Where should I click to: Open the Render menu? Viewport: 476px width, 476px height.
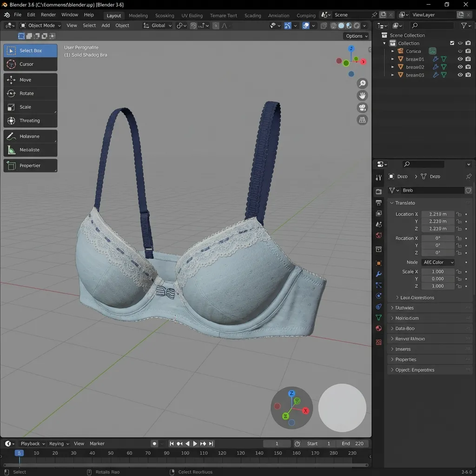point(48,14)
